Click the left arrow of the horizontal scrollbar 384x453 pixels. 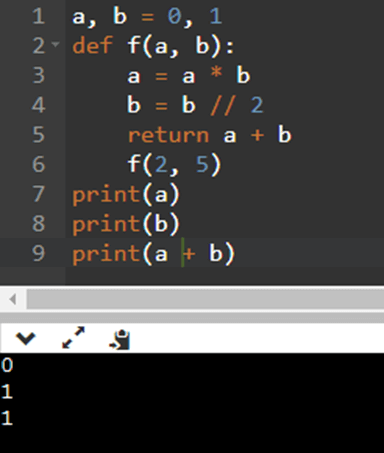[x=13, y=299]
